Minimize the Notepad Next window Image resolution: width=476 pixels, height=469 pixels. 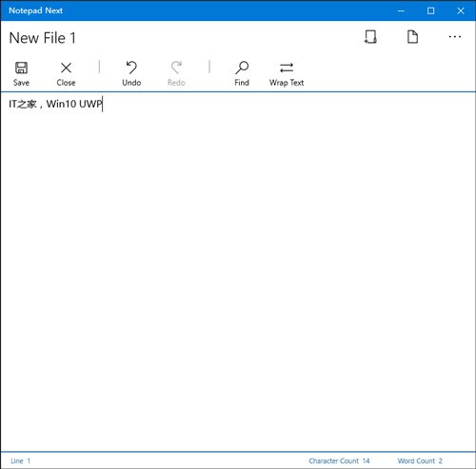click(x=401, y=10)
